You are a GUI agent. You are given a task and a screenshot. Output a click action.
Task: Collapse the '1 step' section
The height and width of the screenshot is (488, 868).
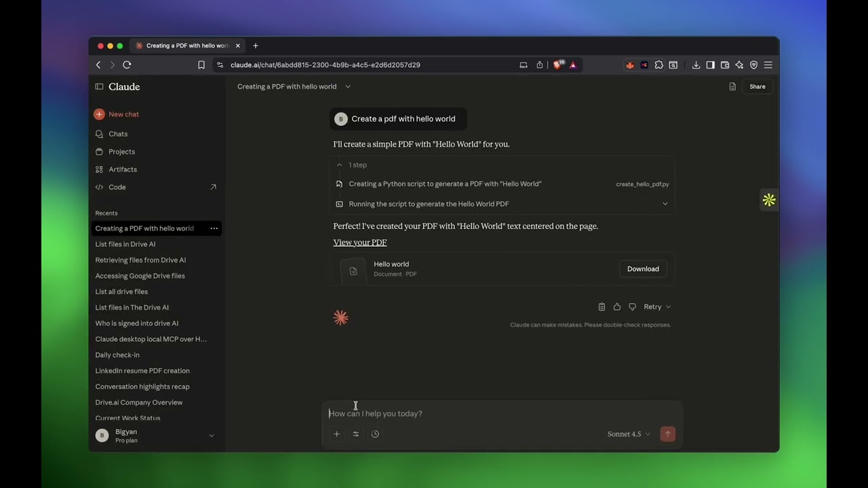(x=352, y=165)
